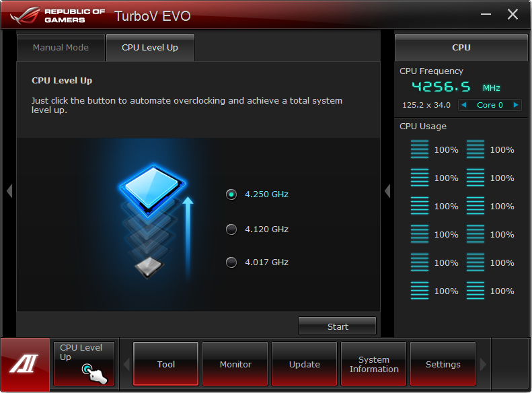Click the Core 0 selector label
Viewport: 532px width, 393px height.
click(x=490, y=105)
